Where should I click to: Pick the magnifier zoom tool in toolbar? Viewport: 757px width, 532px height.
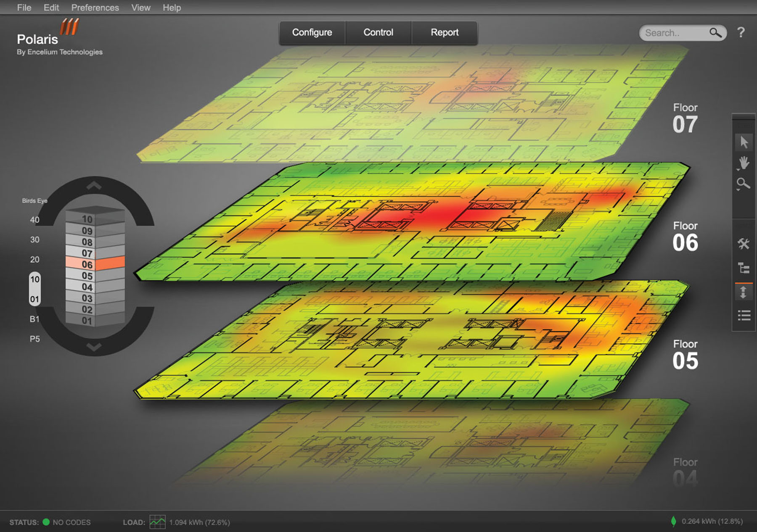click(743, 184)
